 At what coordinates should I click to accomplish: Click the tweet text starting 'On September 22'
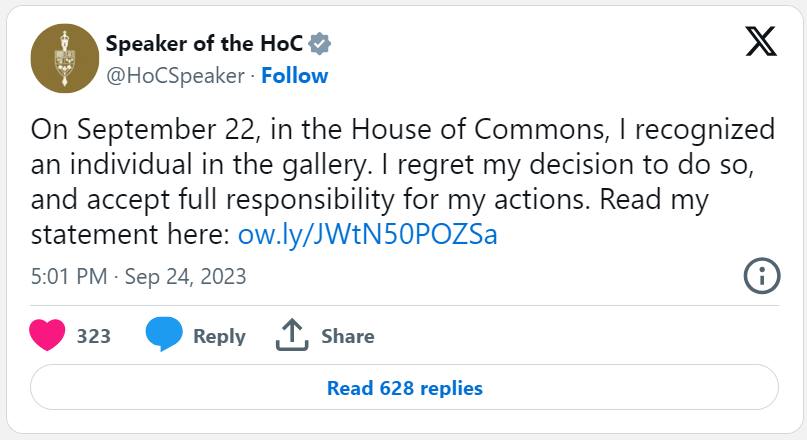403,182
